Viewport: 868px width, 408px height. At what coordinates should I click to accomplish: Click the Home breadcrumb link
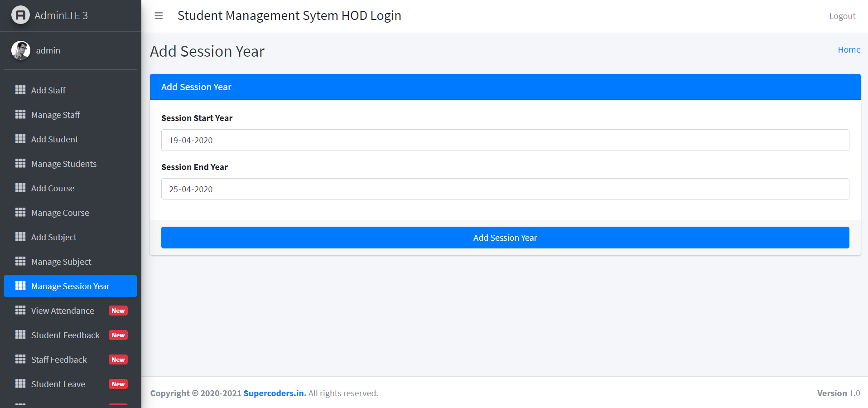pos(849,49)
